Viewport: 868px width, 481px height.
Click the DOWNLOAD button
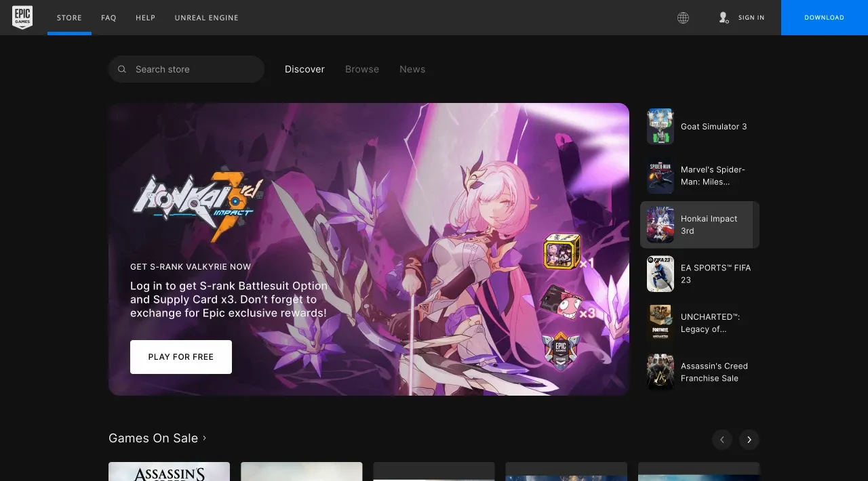tap(825, 18)
